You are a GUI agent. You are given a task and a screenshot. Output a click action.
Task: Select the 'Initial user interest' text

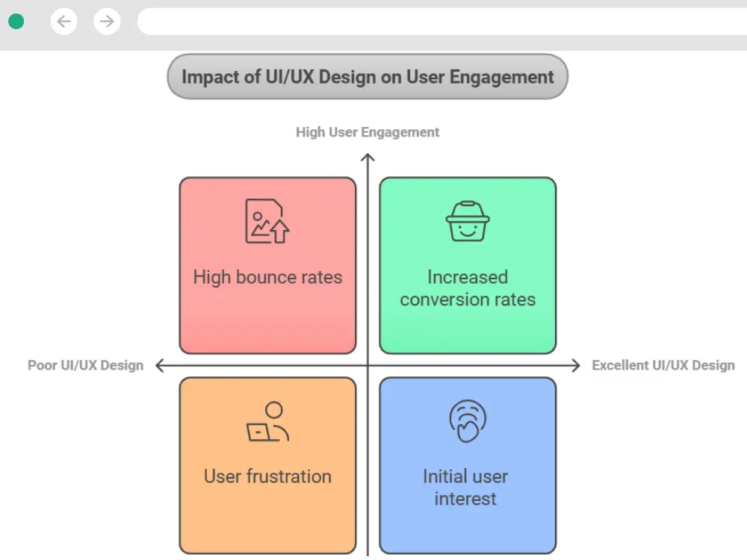coord(465,488)
